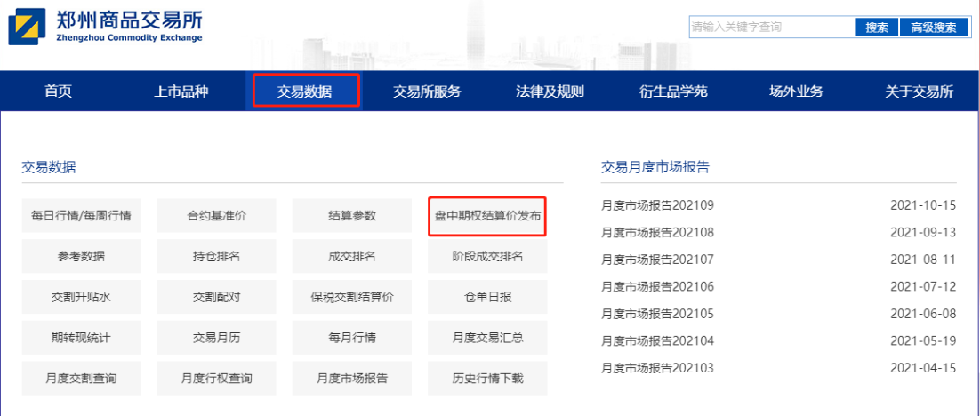
Task: Select the 交易数据 navigation tab
Action: coord(306,92)
